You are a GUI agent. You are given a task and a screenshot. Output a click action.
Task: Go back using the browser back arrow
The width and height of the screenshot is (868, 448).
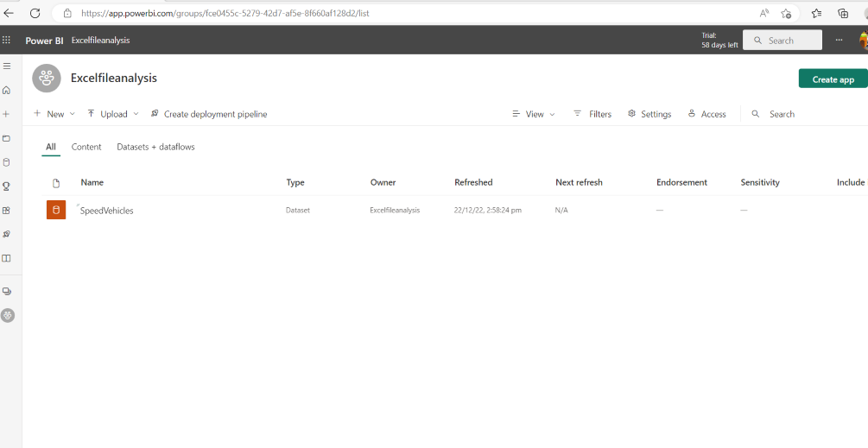pos(9,13)
